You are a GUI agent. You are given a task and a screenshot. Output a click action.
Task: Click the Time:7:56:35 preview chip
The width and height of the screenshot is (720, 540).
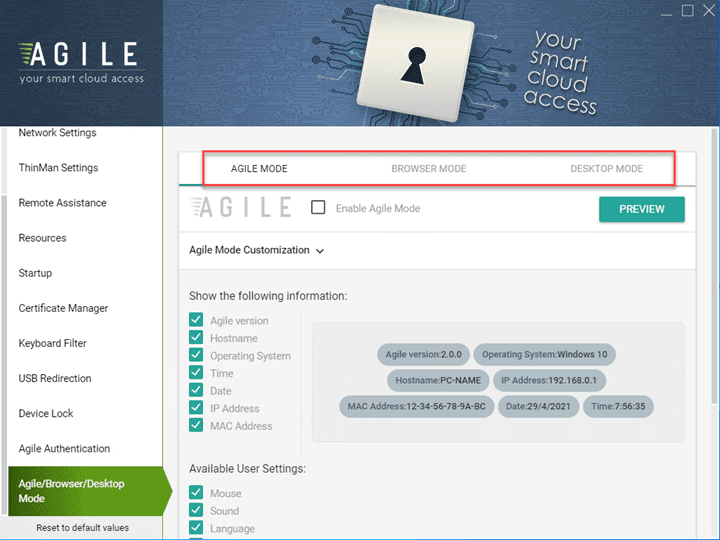(x=618, y=406)
